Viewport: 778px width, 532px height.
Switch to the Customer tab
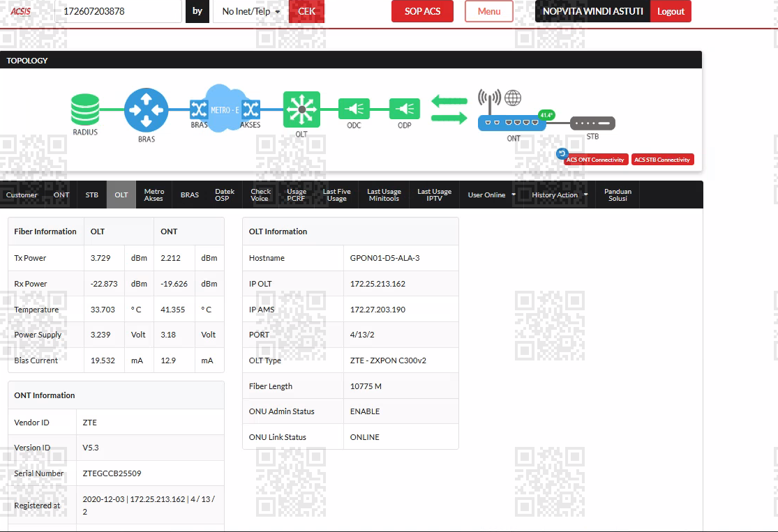22,195
